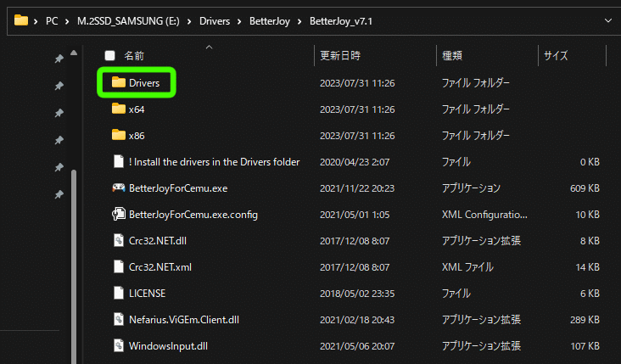Select the Crc32.NET.dll file name
Viewport: 621px width, 364px height.
pyautogui.click(x=158, y=240)
